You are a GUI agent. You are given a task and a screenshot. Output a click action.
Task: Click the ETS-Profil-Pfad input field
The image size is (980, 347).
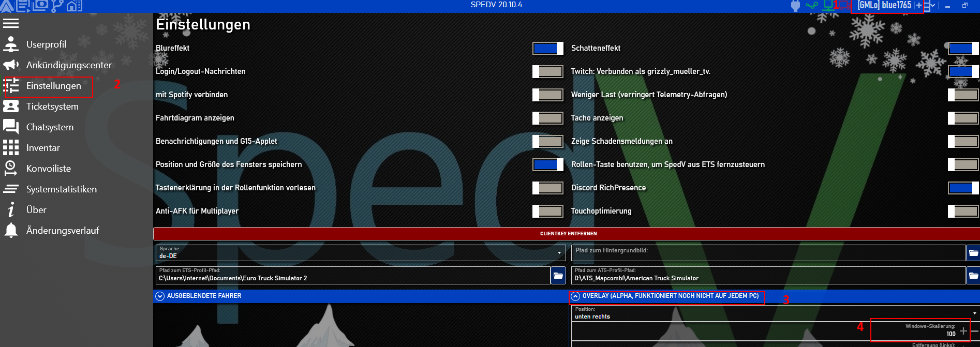click(x=353, y=276)
